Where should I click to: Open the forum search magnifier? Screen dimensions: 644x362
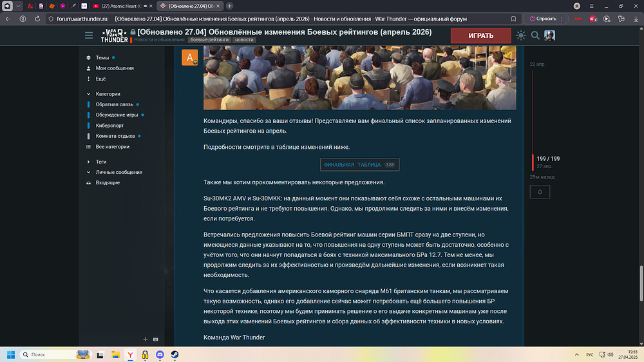(535, 35)
